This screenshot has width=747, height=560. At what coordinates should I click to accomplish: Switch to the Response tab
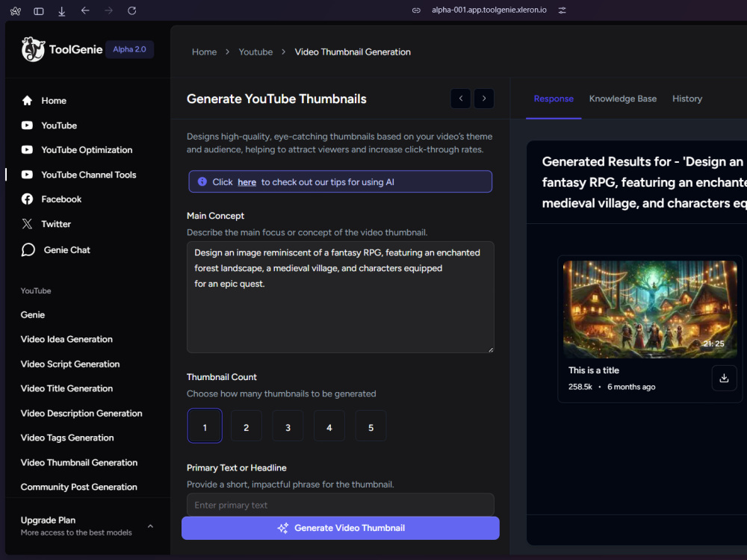tap(554, 99)
